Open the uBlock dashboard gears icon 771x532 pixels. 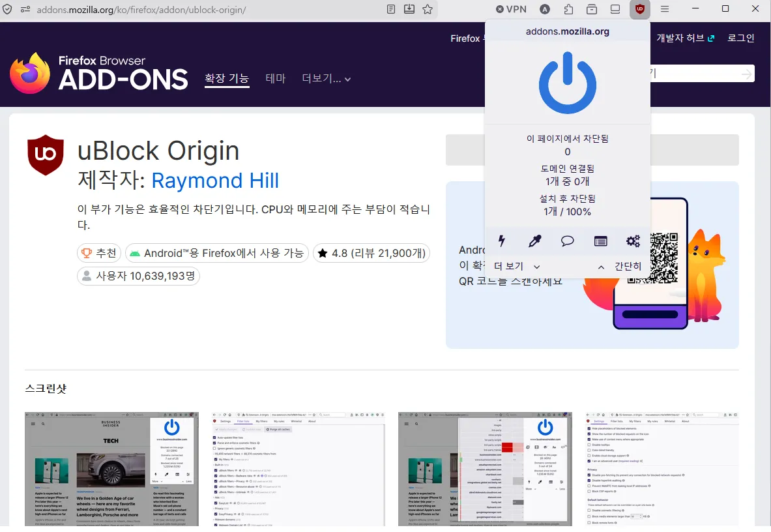pos(633,241)
